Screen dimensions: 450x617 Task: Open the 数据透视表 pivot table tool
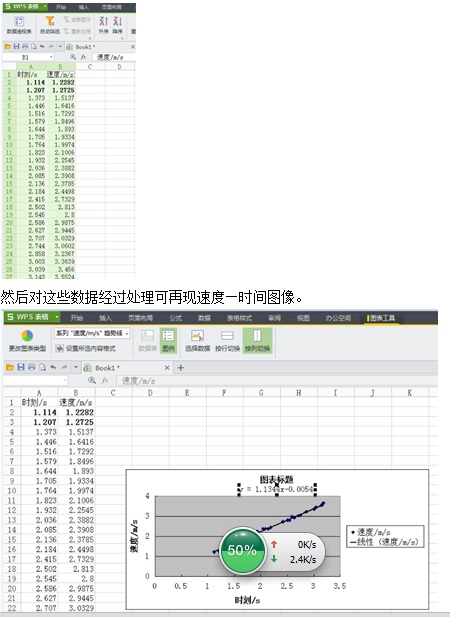(x=19, y=25)
